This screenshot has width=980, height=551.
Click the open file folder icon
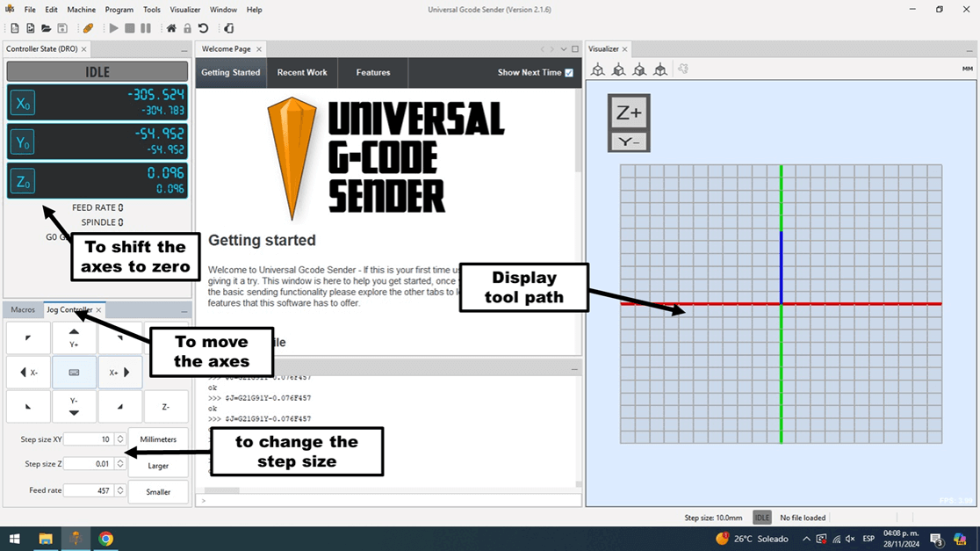46,28
